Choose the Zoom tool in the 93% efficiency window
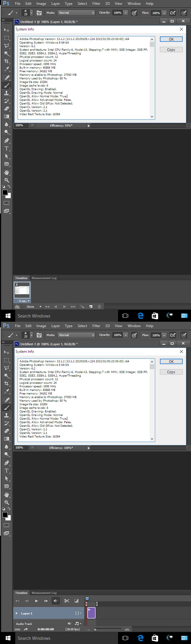Viewport: 191px width, 644px height. click(x=6, y=180)
